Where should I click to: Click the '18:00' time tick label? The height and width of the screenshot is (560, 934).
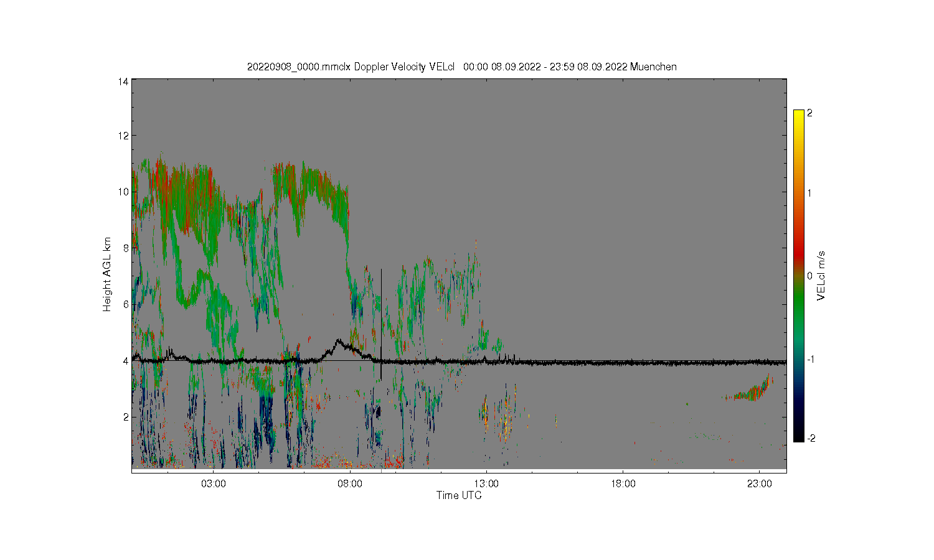(x=623, y=484)
